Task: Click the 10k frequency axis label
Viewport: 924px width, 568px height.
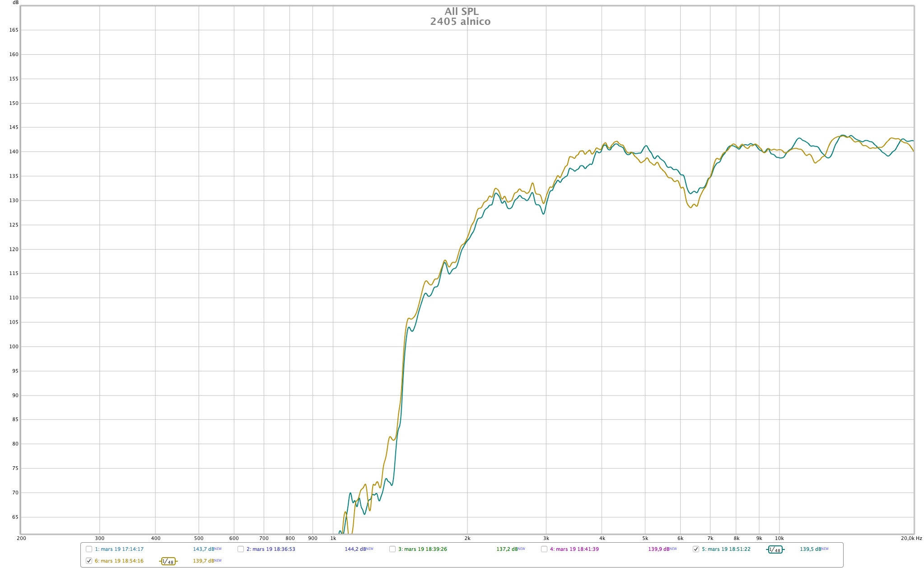Action: click(779, 538)
